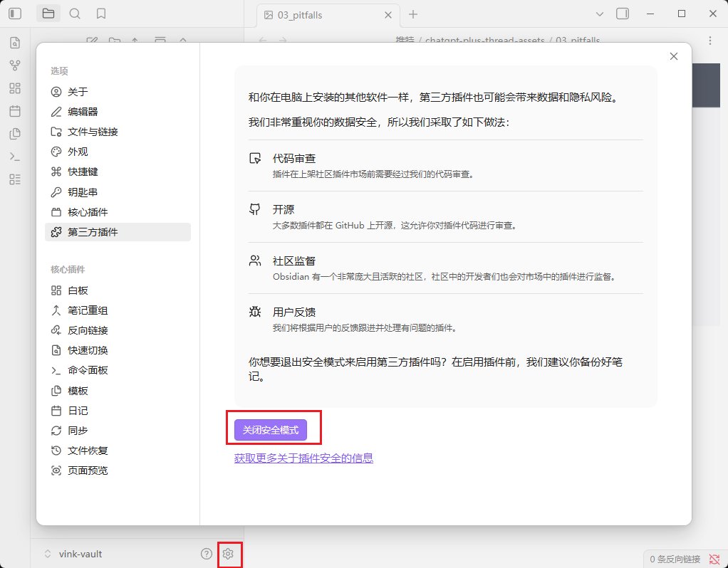Open 模板 plugin settings
This screenshot has height=568, width=728.
(x=118, y=391)
